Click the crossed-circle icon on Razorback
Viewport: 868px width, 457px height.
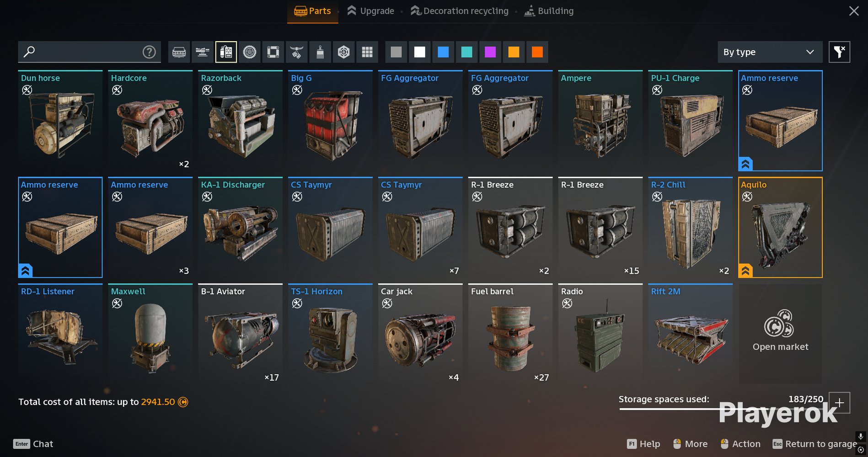point(207,90)
